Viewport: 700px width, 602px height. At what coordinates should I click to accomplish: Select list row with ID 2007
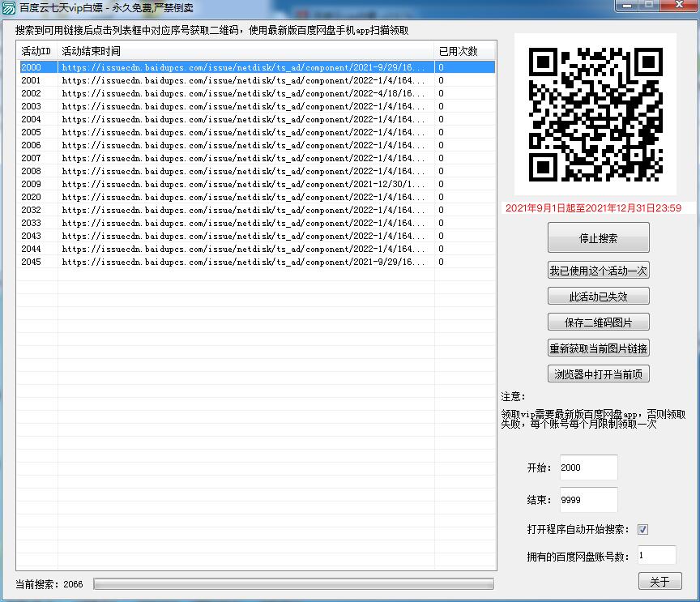[257, 158]
